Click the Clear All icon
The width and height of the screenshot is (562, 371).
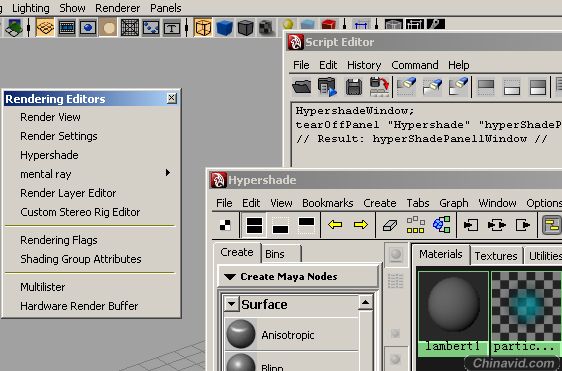tap(459, 87)
